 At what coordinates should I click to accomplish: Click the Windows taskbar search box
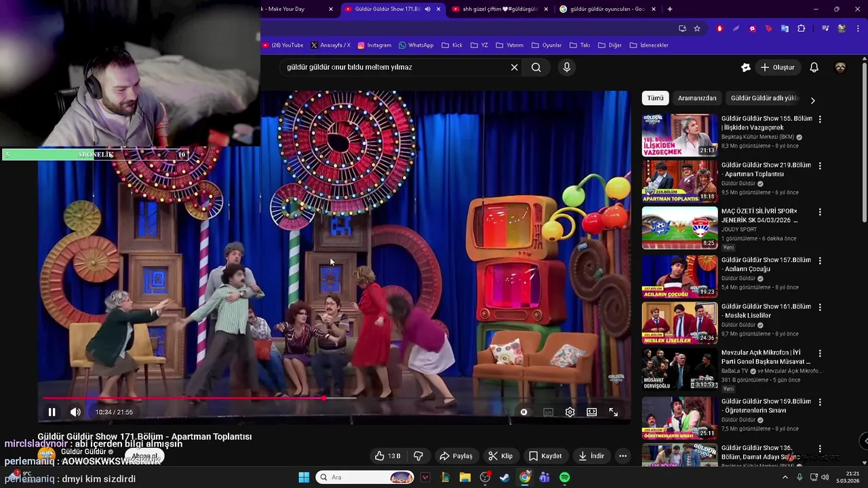pyautogui.click(x=365, y=477)
